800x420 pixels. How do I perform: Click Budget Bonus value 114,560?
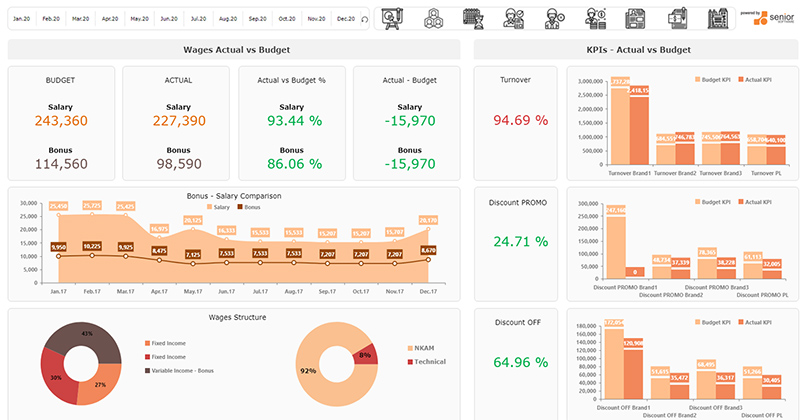pos(61,164)
